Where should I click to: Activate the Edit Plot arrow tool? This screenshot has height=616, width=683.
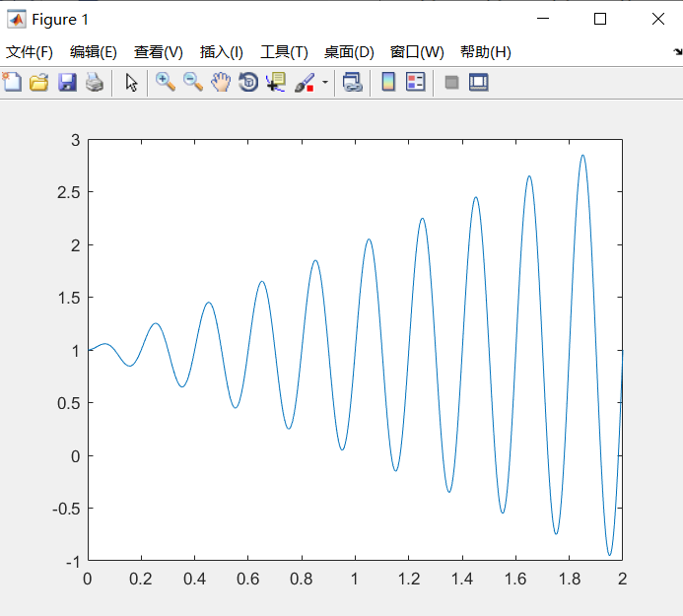131,82
